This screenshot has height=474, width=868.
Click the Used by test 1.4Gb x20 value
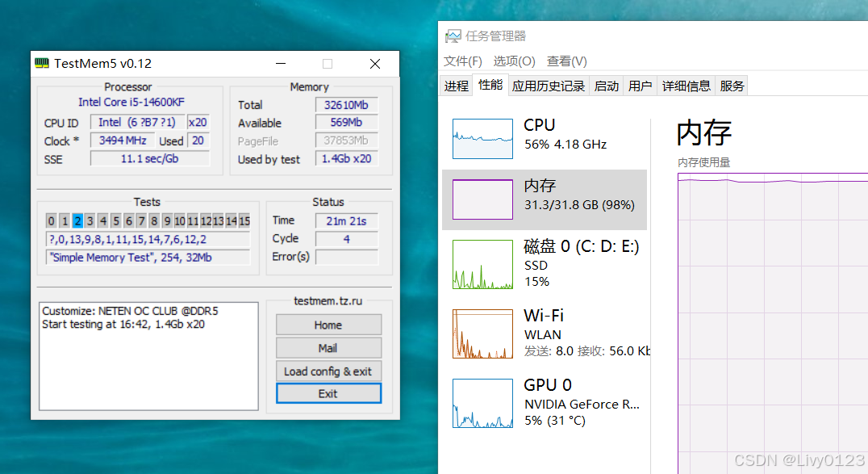tap(346, 158)
